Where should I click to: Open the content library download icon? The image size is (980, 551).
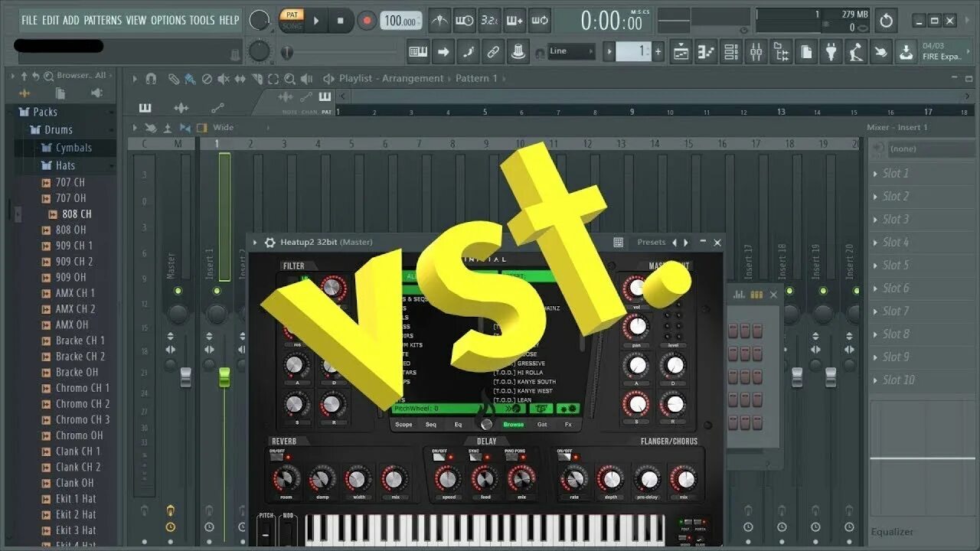tap(906, 52)
